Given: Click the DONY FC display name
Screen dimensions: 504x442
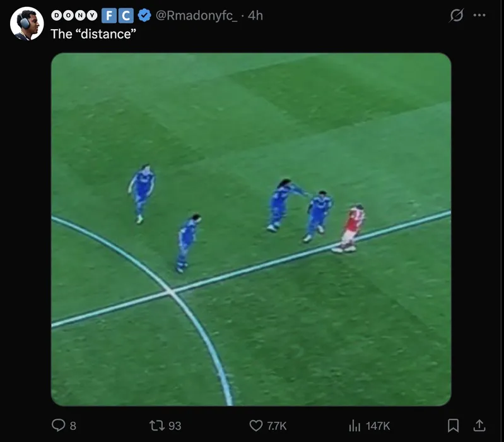Looking at the screenshot, I should click(x=91, y=16).
